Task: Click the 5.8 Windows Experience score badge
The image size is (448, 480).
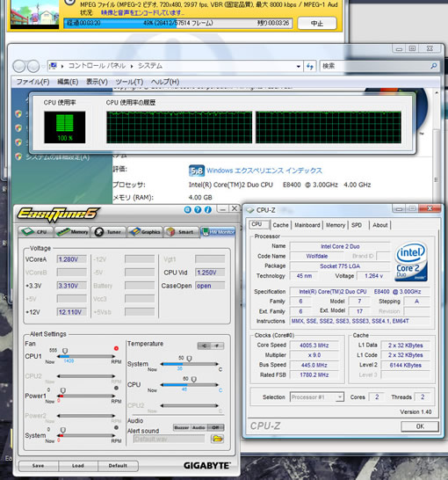Action: pyautogui.click(x=196, y=171)
